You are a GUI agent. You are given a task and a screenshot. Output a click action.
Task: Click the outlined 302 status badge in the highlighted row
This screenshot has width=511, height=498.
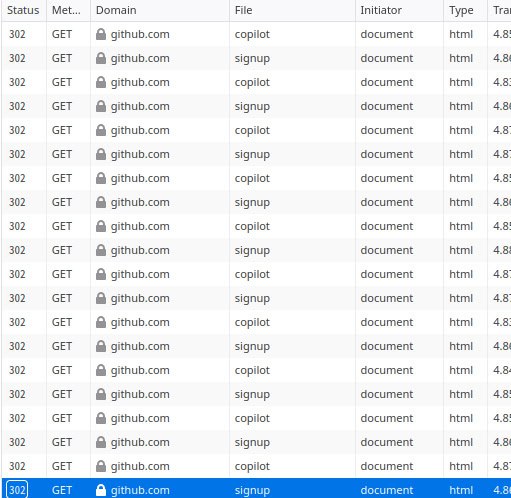tap(17, 490)
